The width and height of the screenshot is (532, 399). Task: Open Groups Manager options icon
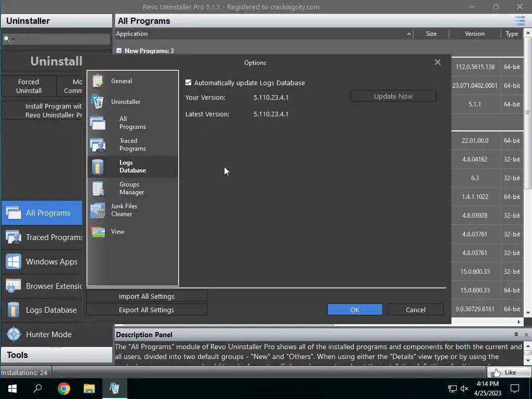pos(98,188)
